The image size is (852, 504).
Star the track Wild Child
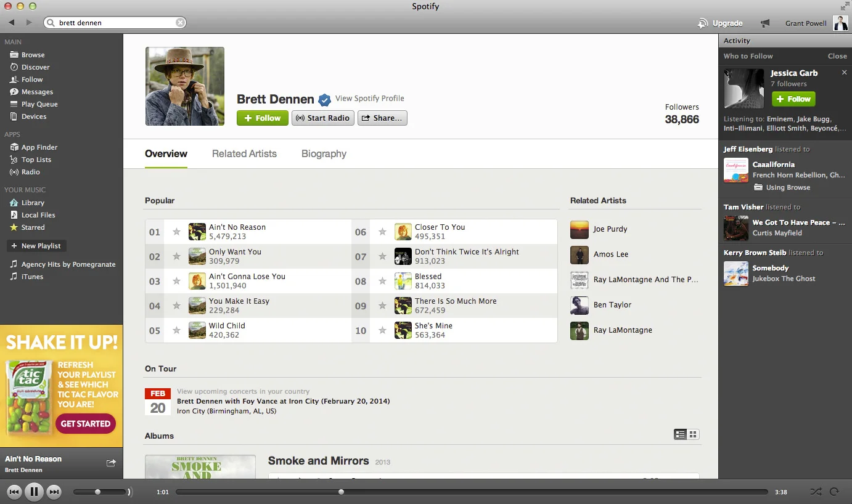click(176, 330)
